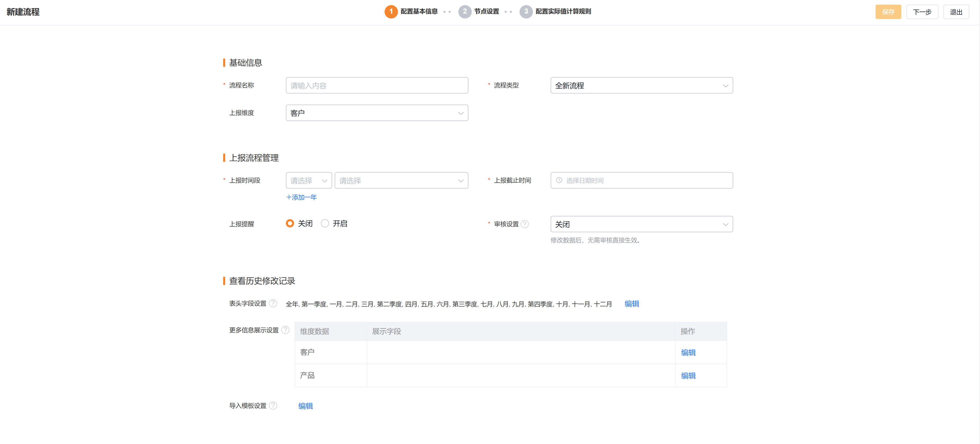The width and height of the screenshot is (980, 444).
Task: Expand 上报维度 dropdown showing 客户
Action: [377, 113]
